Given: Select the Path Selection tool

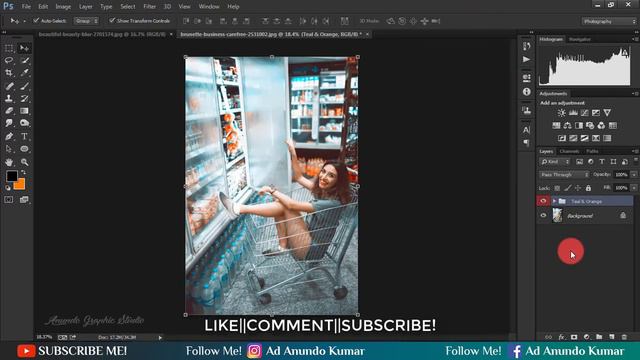Looking at the screenshot, I should 9,149.
